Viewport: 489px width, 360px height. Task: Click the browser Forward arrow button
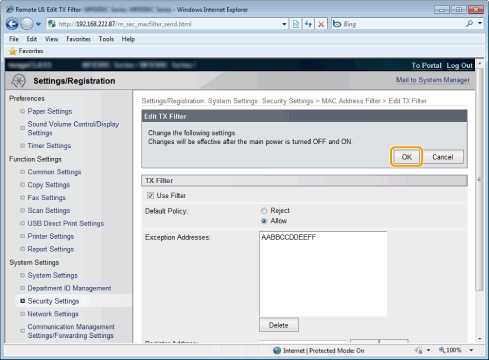[27, 24]
